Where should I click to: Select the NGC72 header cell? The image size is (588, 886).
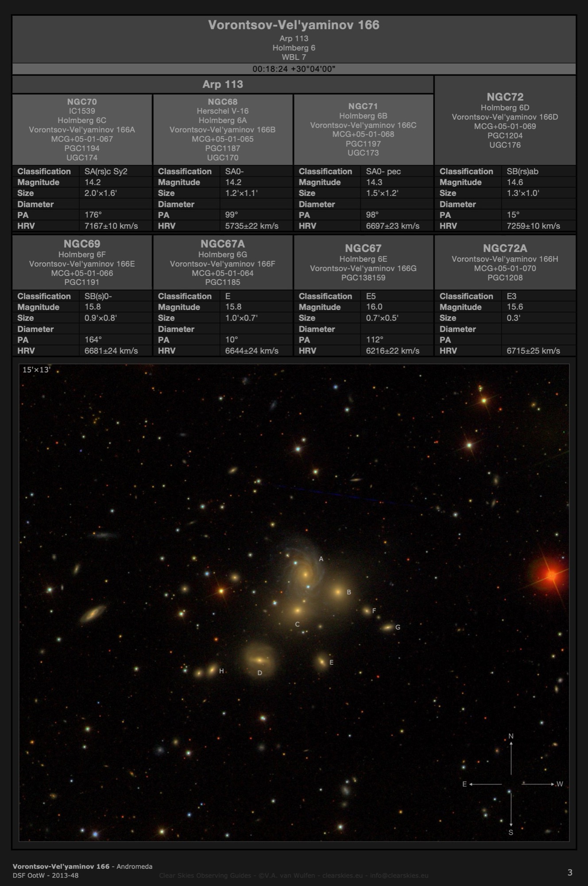click(x=505, y=97)
